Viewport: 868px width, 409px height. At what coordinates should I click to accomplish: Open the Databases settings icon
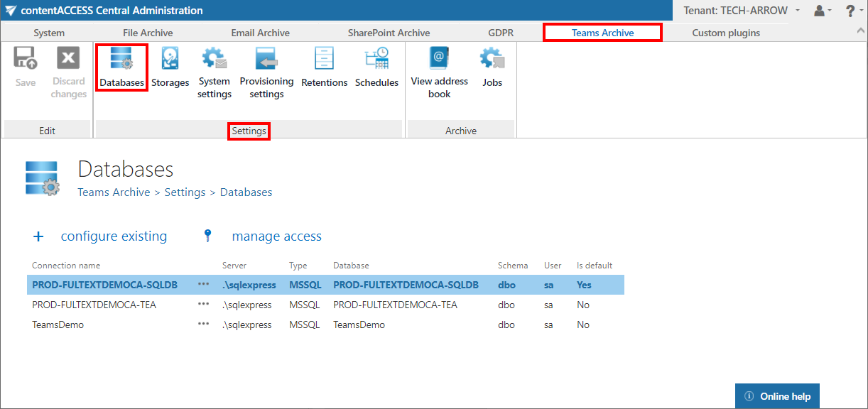pos(121,67)
